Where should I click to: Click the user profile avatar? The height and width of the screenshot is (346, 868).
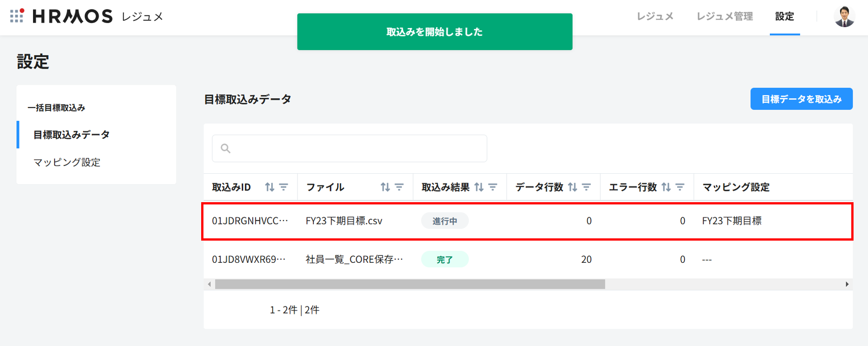pyautogui.click(x=844, y=17)
